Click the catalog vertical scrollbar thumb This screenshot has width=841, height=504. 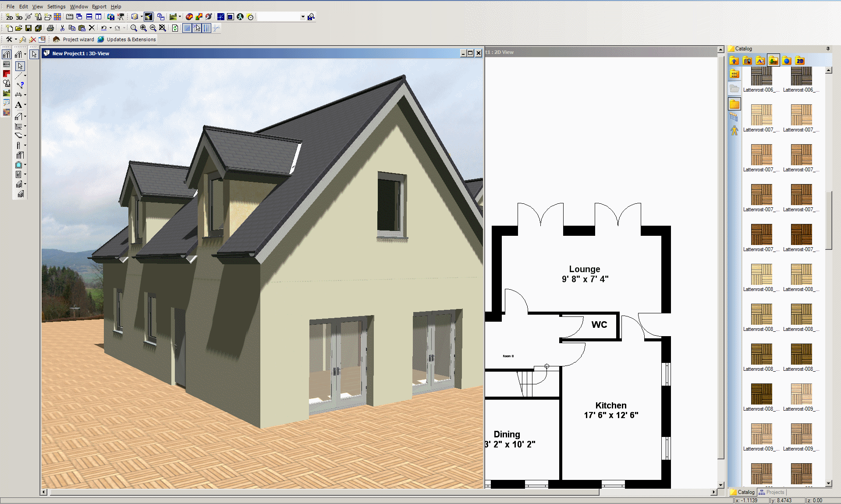coord(828,220)
